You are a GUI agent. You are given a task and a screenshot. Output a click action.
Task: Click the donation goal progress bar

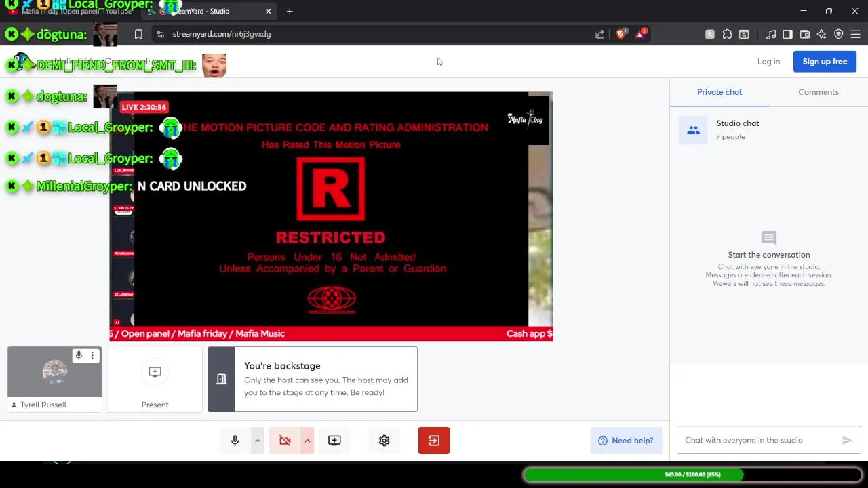coord(692,474)
